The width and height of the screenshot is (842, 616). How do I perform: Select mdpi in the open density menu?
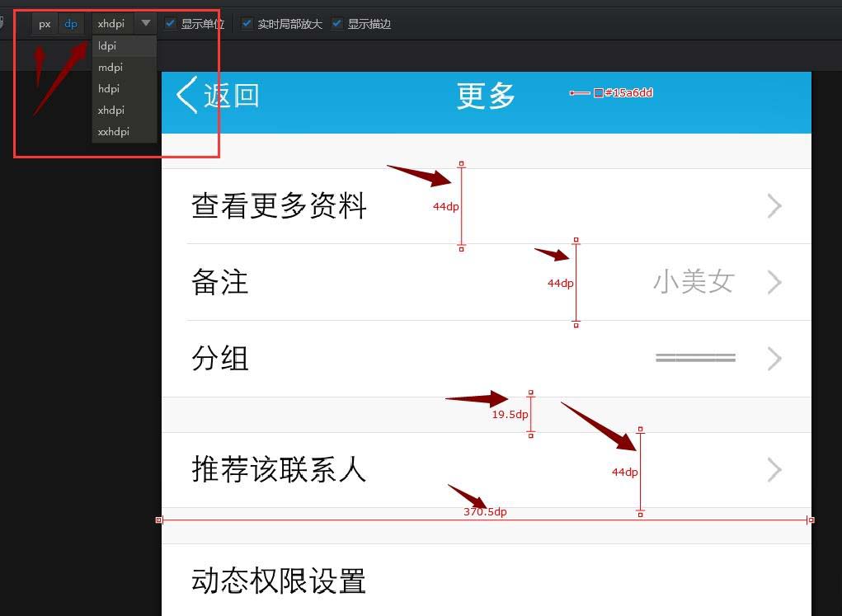tap(110, 67)
